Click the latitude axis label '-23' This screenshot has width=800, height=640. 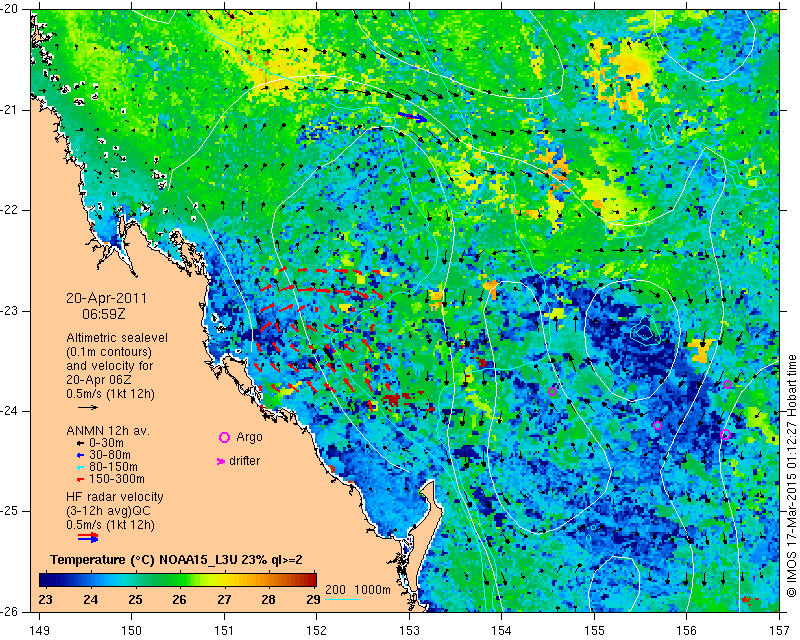[x=10, y=311]
